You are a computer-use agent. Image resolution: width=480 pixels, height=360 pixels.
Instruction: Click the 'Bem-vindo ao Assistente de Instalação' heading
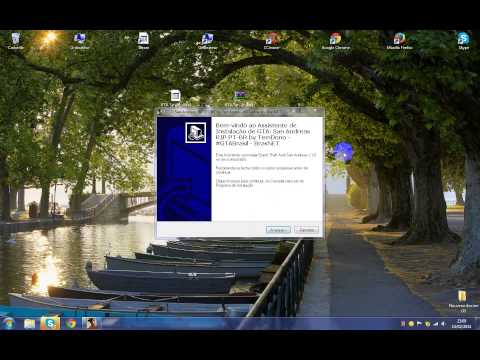pos(263,134)
